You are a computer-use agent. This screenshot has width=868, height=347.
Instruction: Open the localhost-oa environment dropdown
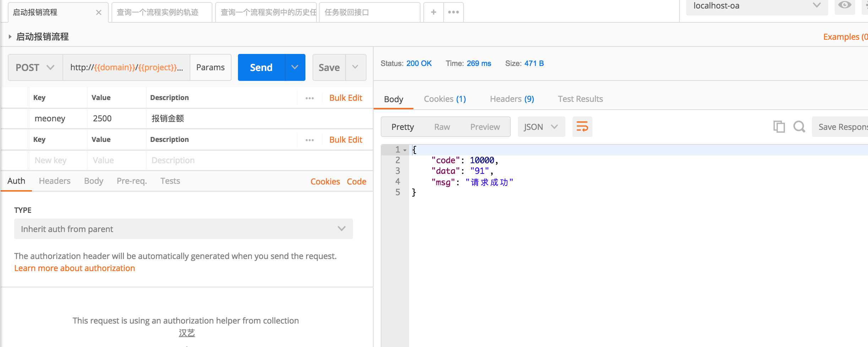[x=756, y=6]
